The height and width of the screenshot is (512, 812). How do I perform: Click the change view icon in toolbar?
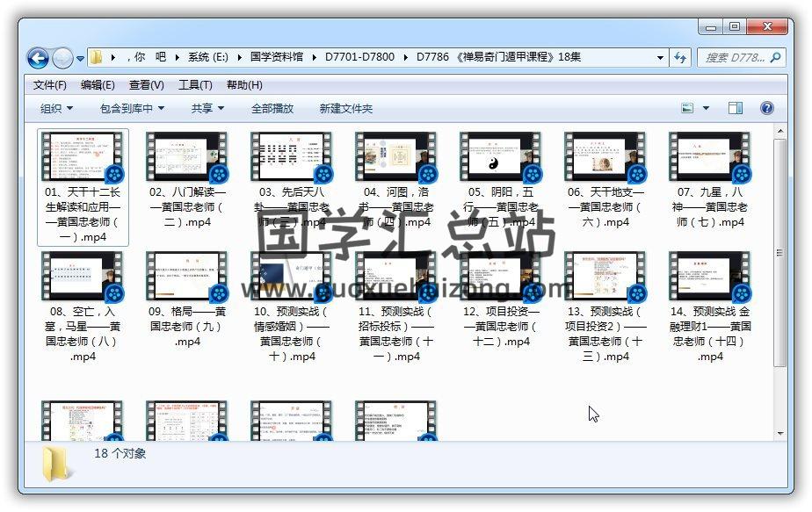(688, 108)
